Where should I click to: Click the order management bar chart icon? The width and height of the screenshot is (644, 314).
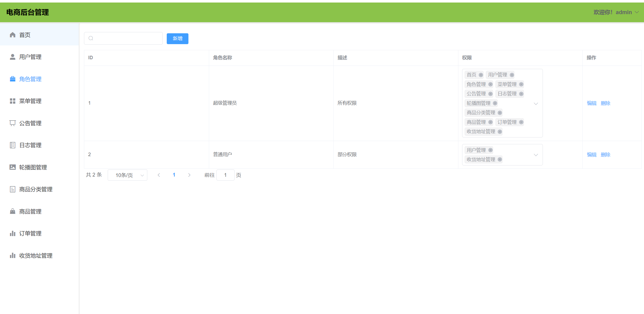(x=13, y=234)
